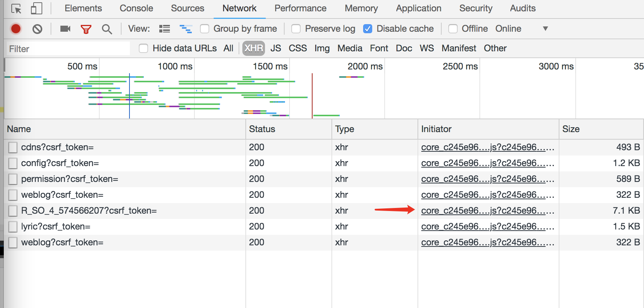644x308 pixels.
Task: Switch to the large request rows view icon
Action: tap(165, 29)
